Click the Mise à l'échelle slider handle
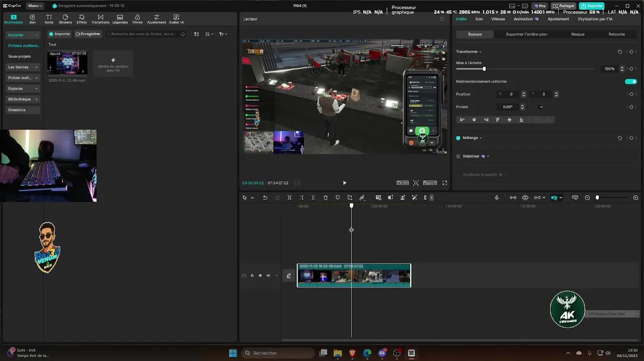This screenshot has height=361, width=644. coord(484,69)
